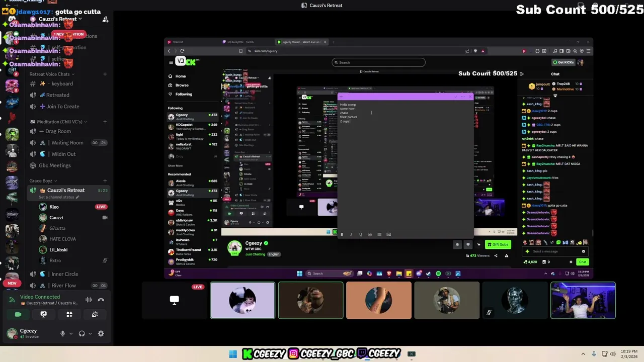Image resolution: width=644 pixels, height=362 pixels.
Task: Click the browser back arrow
Action: tap(169, 51)
